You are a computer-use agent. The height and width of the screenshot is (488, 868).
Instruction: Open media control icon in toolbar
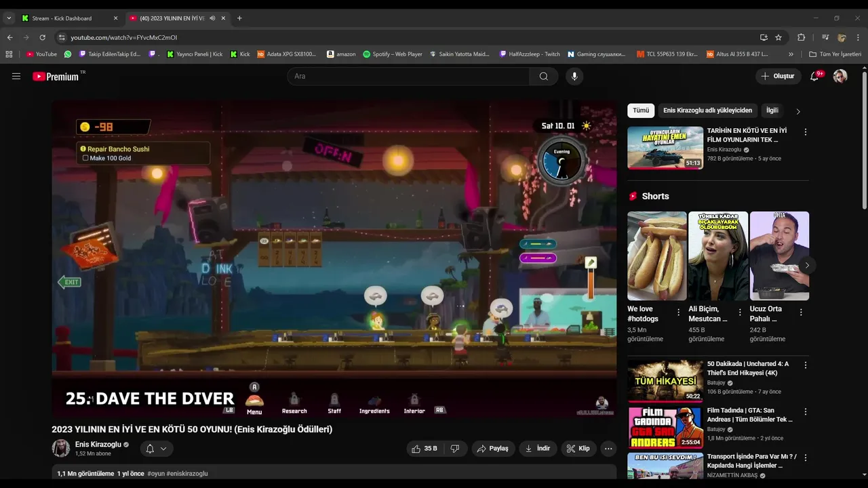tap(825, 37)
